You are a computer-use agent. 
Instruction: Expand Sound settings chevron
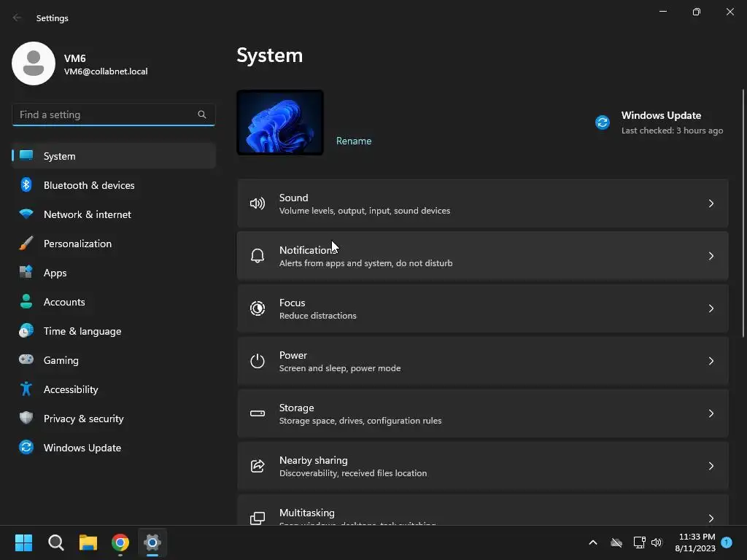tap(711, 203)
